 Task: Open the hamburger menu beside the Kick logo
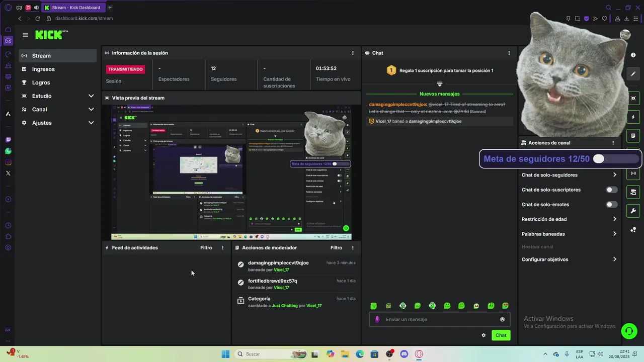25,35
